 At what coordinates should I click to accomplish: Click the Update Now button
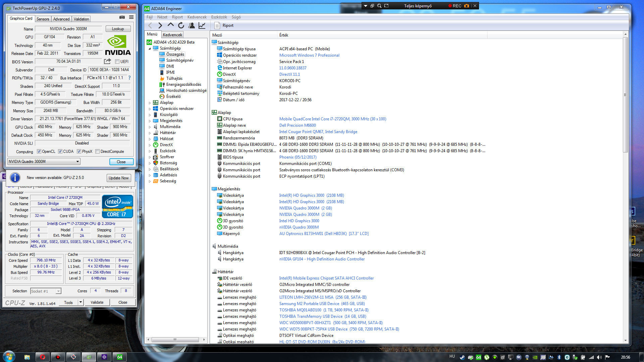[x=118, y=178]
